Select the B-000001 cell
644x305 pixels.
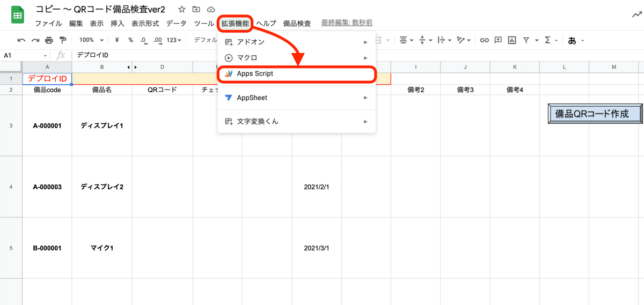tap(47, 248)
